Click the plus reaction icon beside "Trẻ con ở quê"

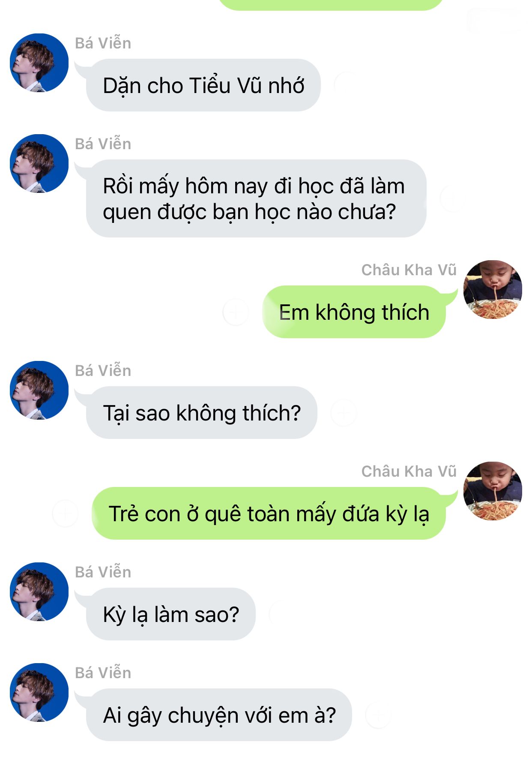[x=65, y=513]
